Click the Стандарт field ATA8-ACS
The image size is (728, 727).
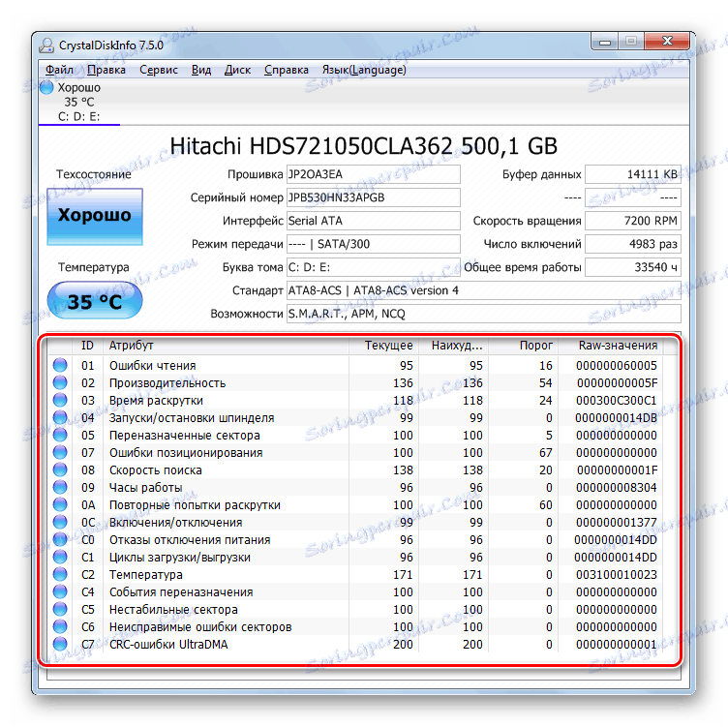(484, 290)
